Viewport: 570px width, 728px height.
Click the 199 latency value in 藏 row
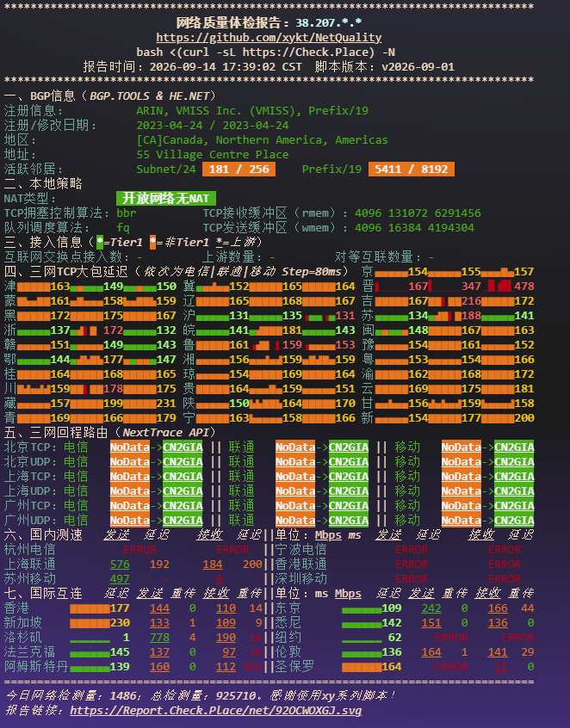click(114, 404)
